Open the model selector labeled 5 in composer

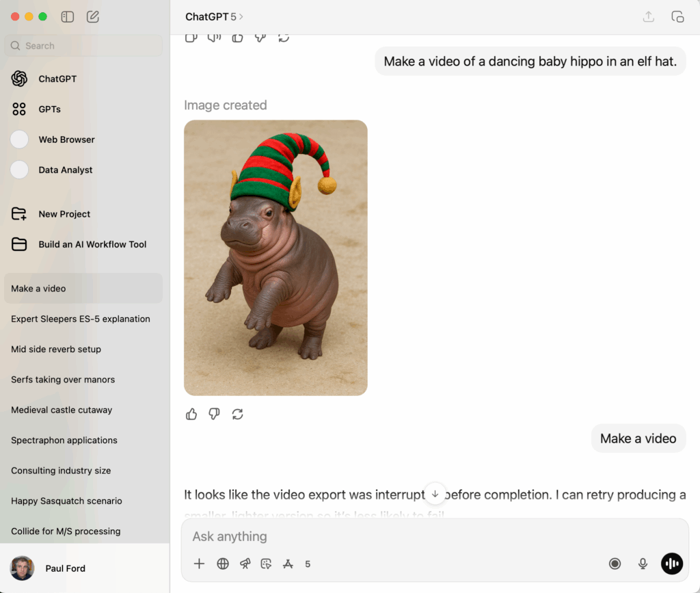(x=308, y=564)
